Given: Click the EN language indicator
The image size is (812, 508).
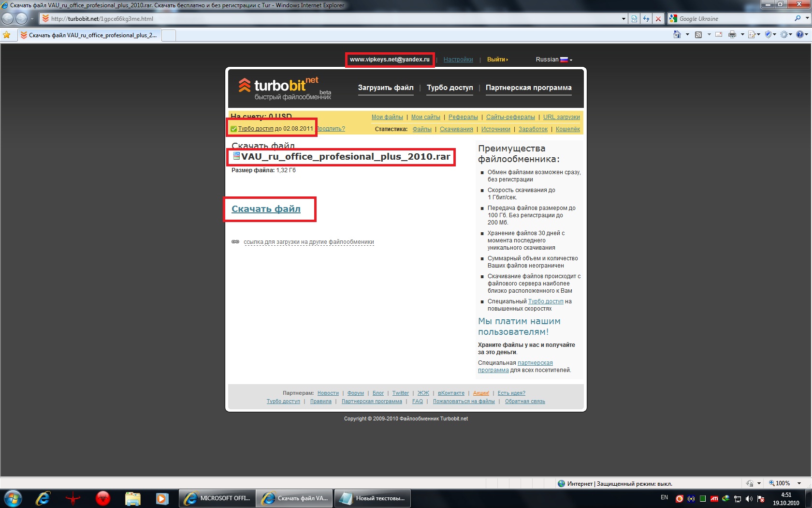Looking at the screenshot, I should 665,497.
